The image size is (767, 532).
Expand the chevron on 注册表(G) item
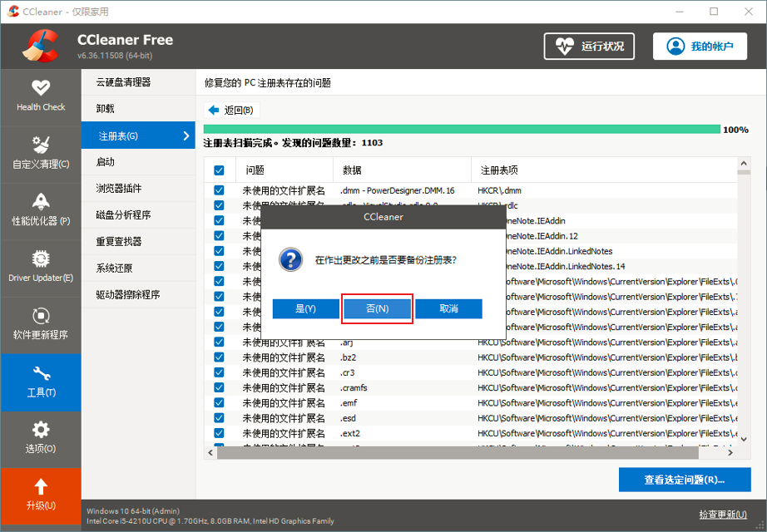[x=186, y=135]
